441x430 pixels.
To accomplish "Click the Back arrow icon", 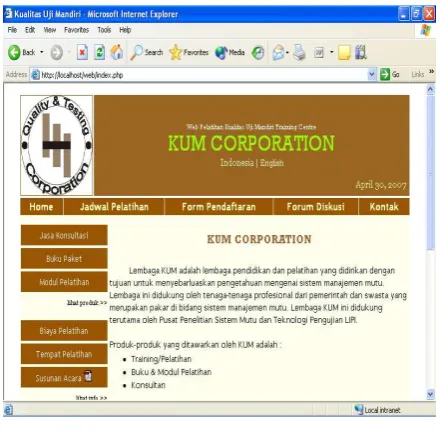I will (x=14, y=52).
